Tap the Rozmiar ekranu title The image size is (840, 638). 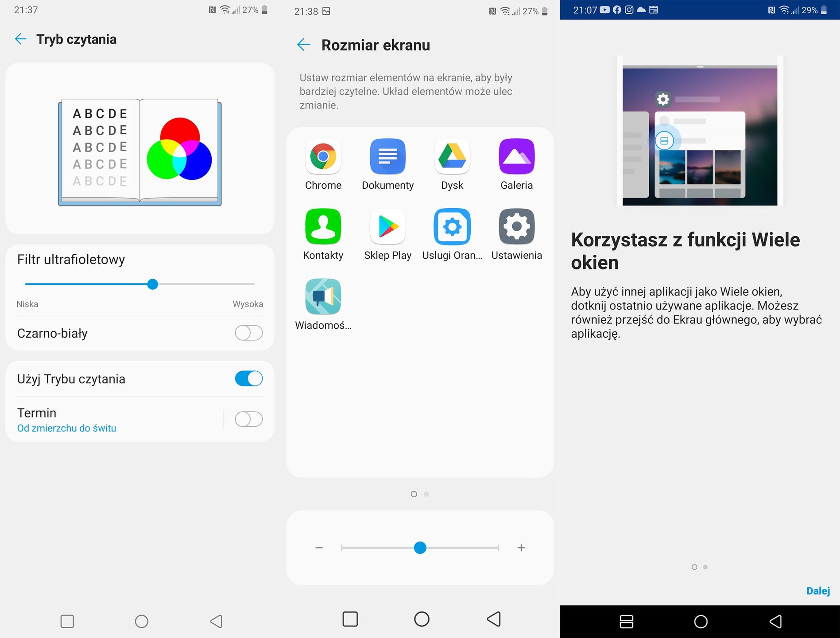pos(375,45)
